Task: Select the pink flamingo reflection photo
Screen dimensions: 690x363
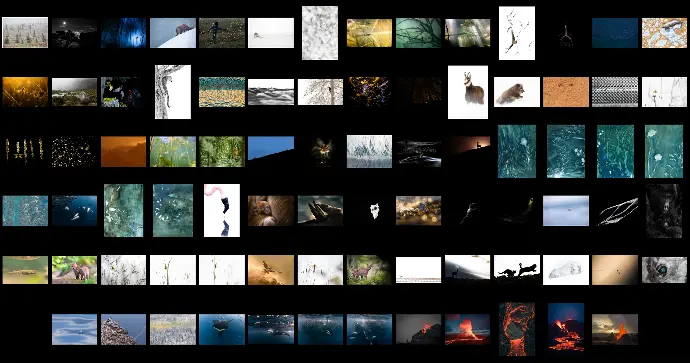Action: point(222,210)
